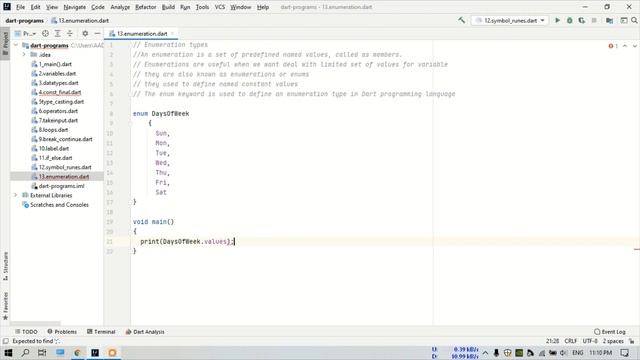Click line and column indicator 21:28
This screenshot has width=640, height=360.
[552, 341]
